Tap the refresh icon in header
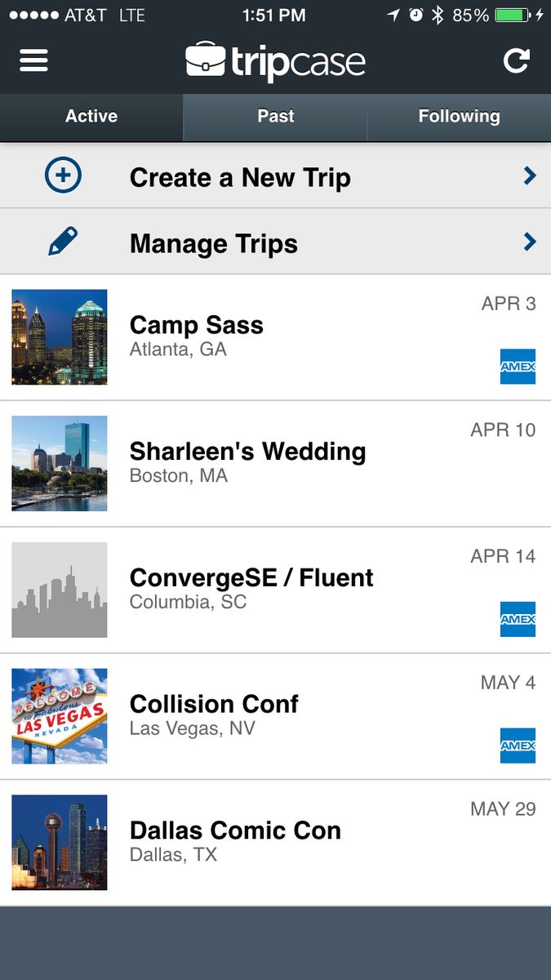 516,60
